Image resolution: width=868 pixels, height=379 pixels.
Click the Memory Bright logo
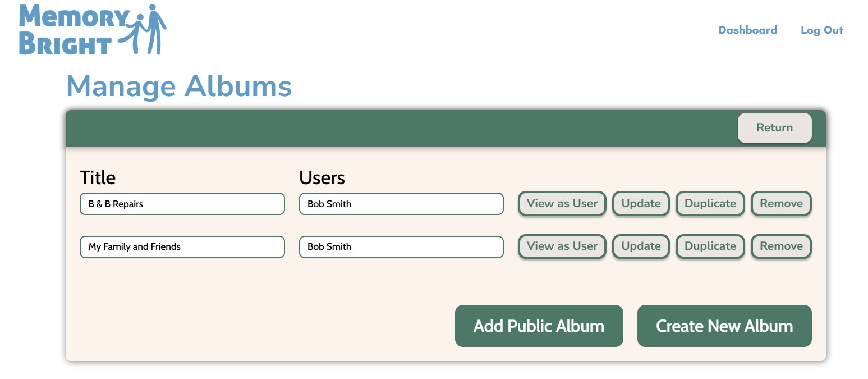pyautogui.click(x=93, y=30)
